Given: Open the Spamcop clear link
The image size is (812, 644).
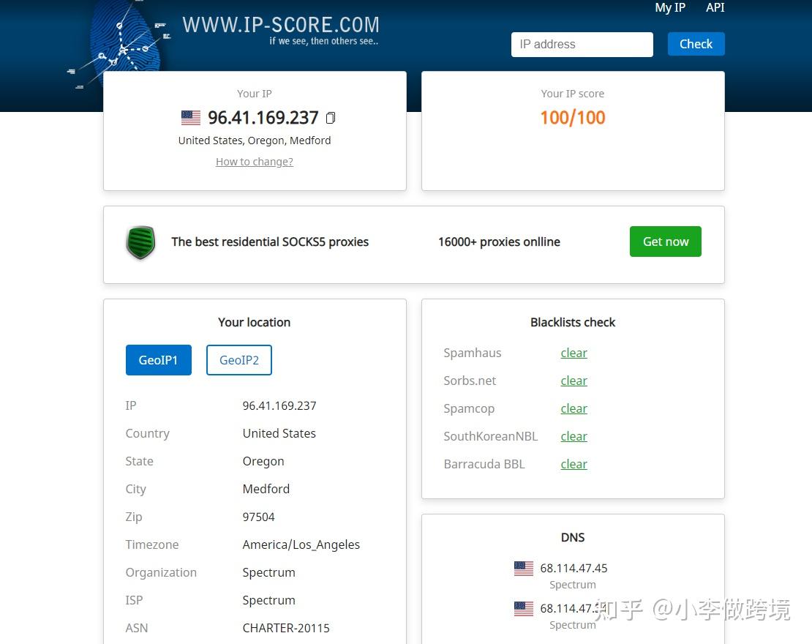Looking at the screenshot, I should 574,409.
